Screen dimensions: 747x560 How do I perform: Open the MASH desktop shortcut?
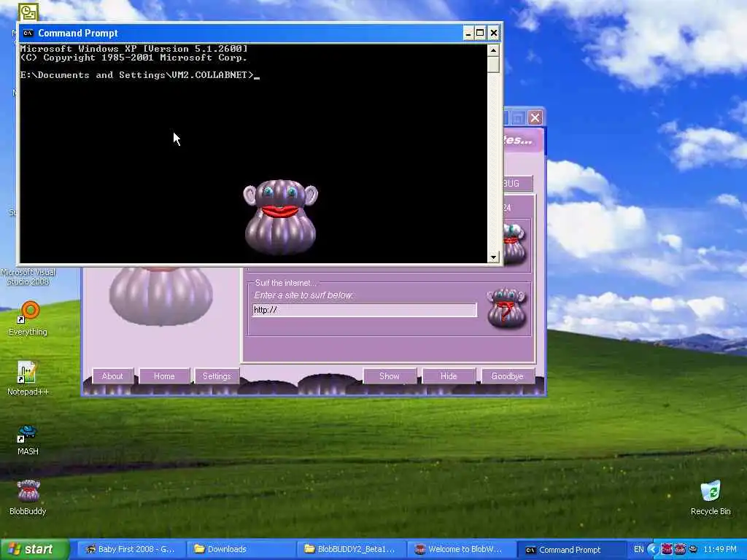[28, 439]
